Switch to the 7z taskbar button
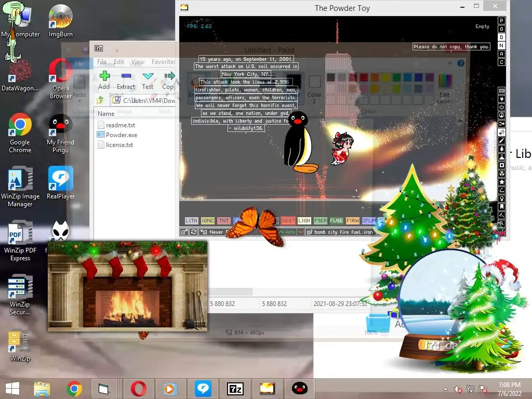 pyautogui.click(x=235, y=389)
